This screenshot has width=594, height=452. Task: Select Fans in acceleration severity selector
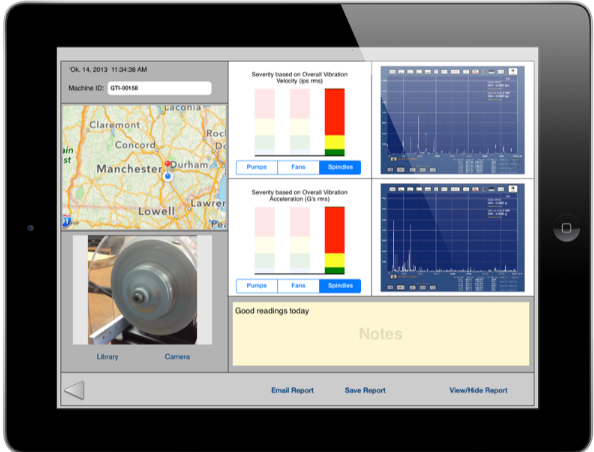click(x=299, y=286)
